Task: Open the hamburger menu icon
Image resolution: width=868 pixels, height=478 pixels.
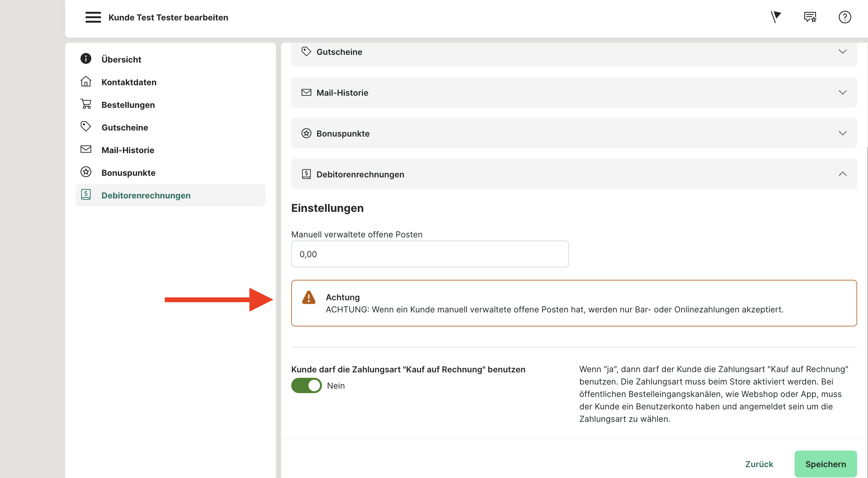Action: click(93, 17)
